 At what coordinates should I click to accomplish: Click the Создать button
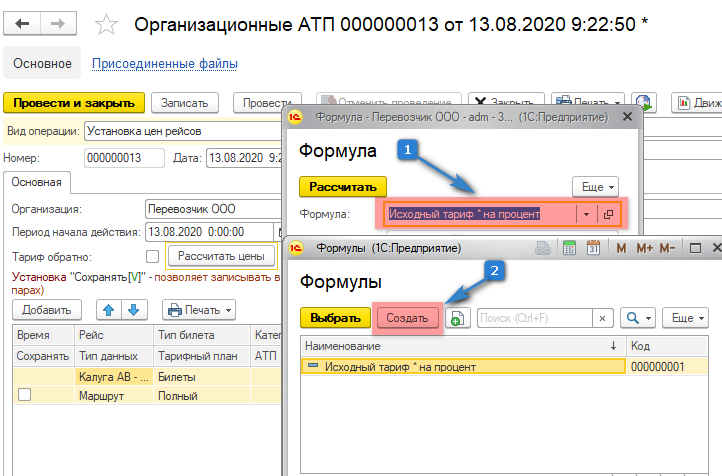pos(407,318)
